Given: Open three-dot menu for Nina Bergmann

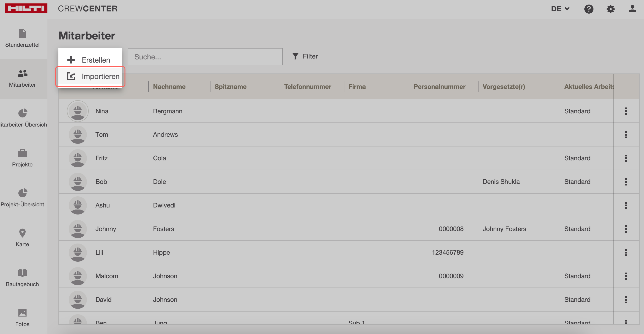Looking at the screenshot, I should pos(626,111).
